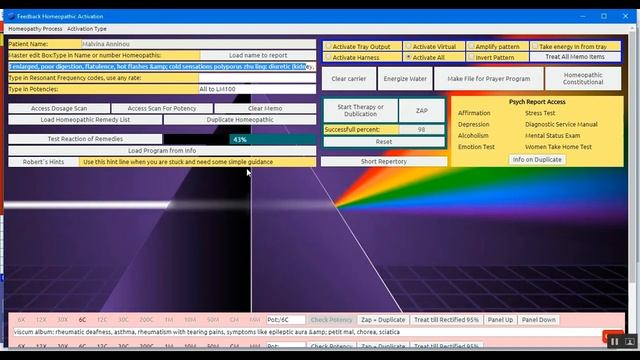640x360 pixels.
Task: Click the hint line about simple guidance
Action: [198, 162]
